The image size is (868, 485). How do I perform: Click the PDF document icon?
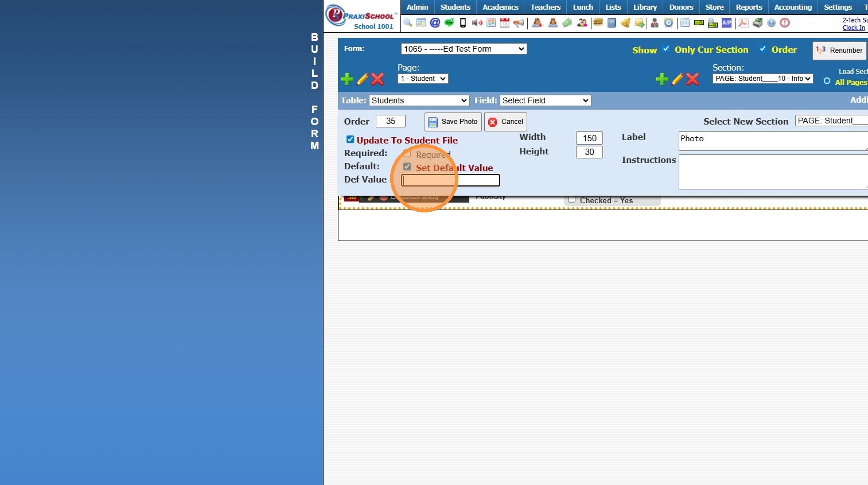click(x=743, y=23)
